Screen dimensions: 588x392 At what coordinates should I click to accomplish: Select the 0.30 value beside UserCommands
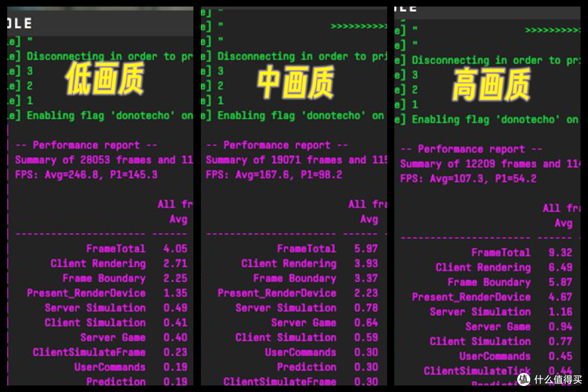[x=366, y=352]
